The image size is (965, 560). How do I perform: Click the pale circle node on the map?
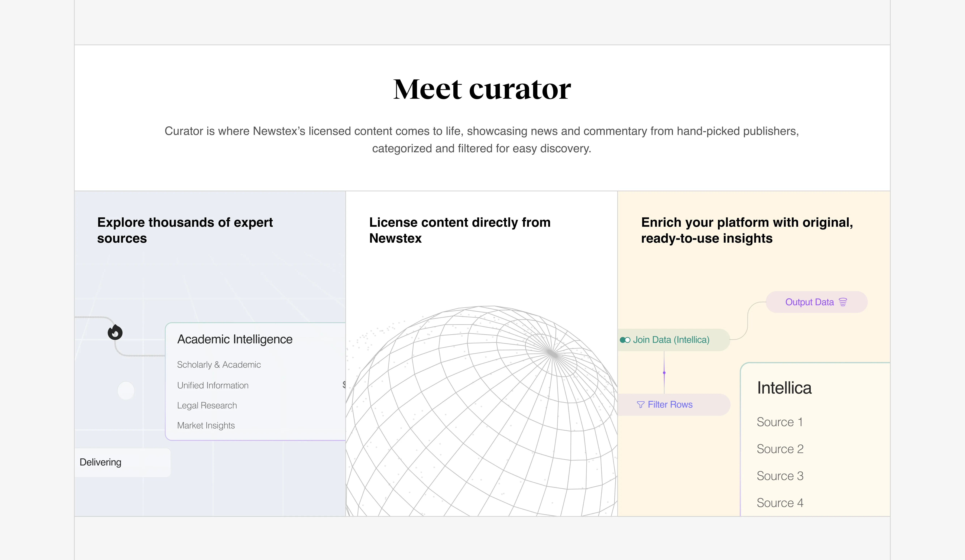(126, 391)
